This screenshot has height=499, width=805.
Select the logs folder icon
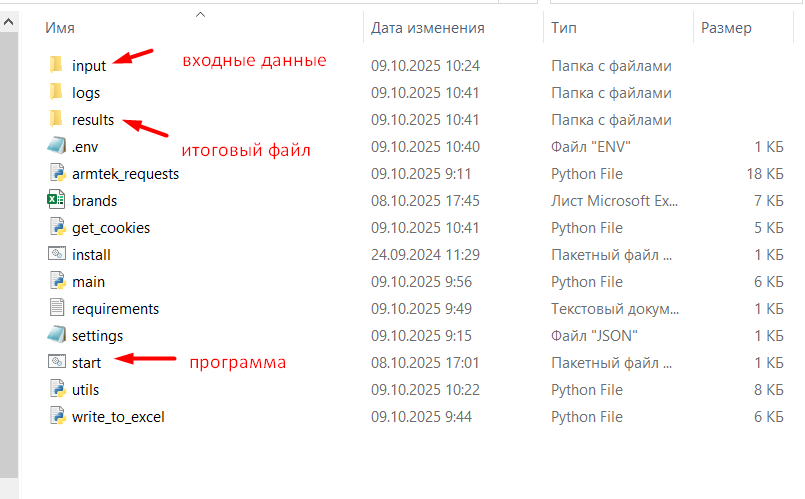click(56, 93)
